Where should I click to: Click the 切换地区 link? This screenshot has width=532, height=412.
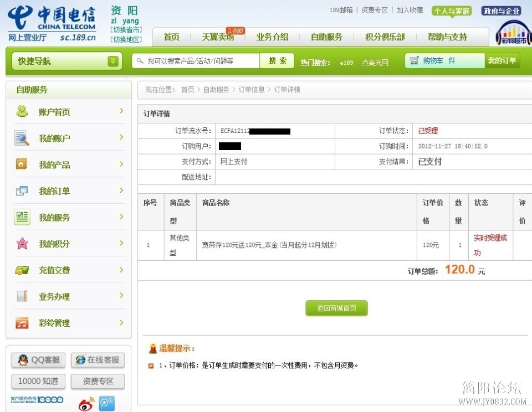coord(126,40)
